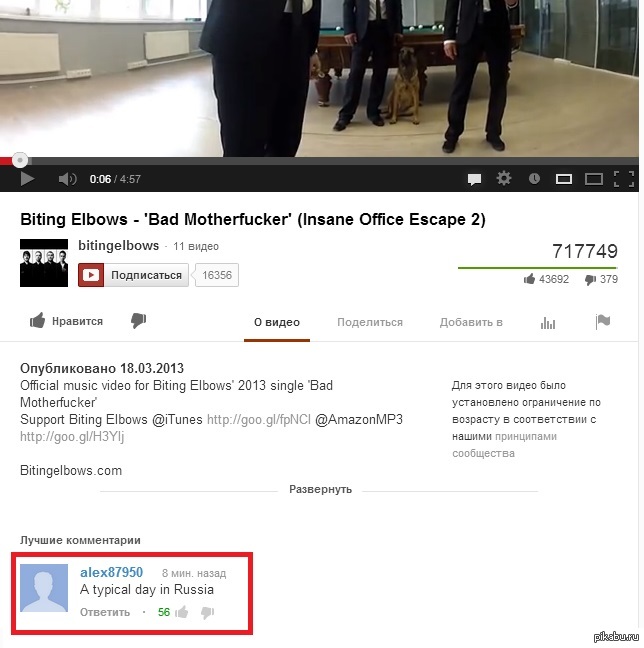Toggle captions speech bubble icon
The image size is (644, 648).
tap(474, 179)
